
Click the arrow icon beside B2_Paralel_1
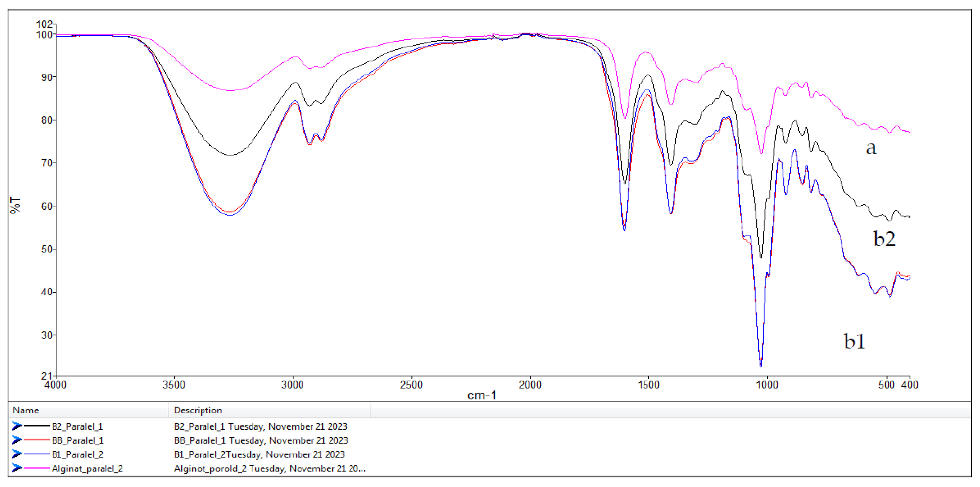point(17,426)
